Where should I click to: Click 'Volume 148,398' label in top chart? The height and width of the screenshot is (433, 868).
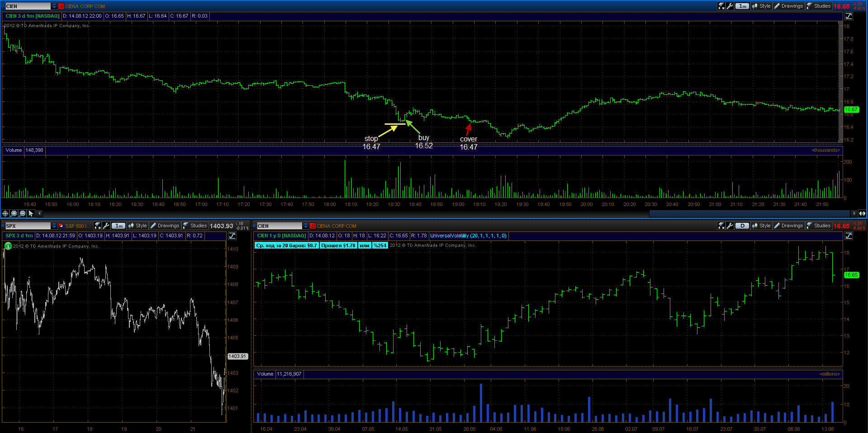coord(24,150)
